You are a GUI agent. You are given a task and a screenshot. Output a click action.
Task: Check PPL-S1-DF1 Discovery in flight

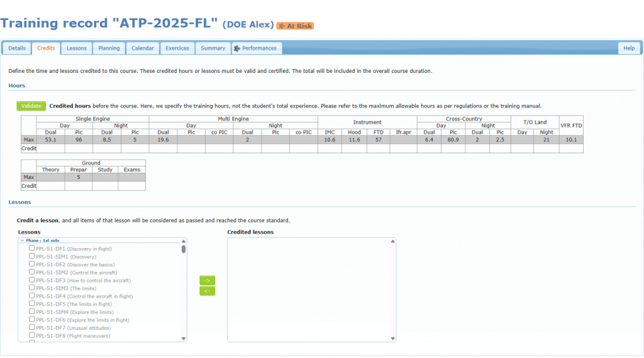(x=31, y=248)
